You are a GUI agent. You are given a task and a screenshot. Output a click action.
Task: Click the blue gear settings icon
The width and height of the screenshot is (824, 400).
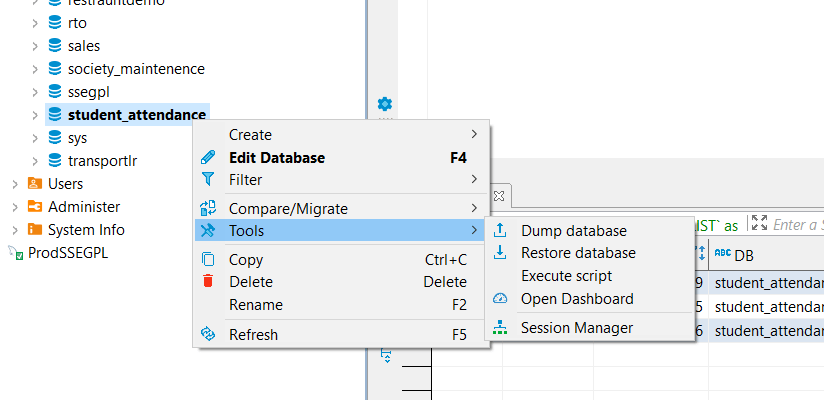385,104
